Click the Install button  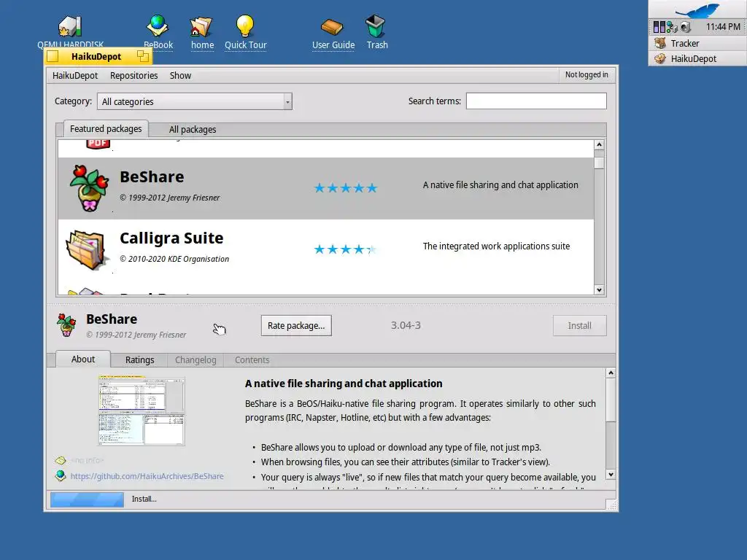point(579,326)
